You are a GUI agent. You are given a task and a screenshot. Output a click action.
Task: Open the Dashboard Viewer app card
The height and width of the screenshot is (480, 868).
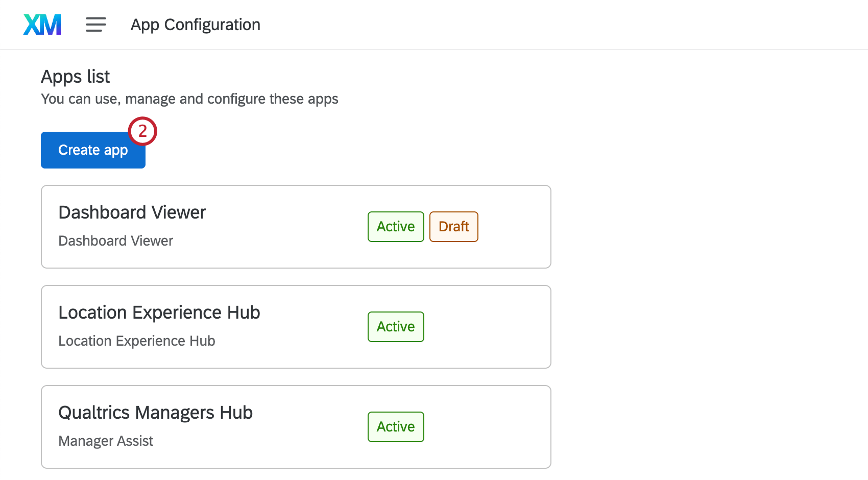tap(296, 226)
